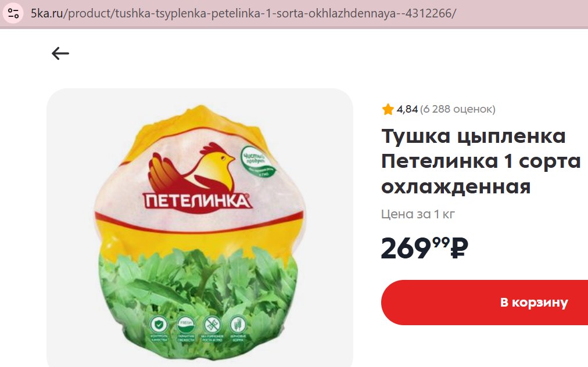This screenshot has width=588, height=367.
Task: Click the FRESH guarantee badge on packaging
Action: coord(185,324)
